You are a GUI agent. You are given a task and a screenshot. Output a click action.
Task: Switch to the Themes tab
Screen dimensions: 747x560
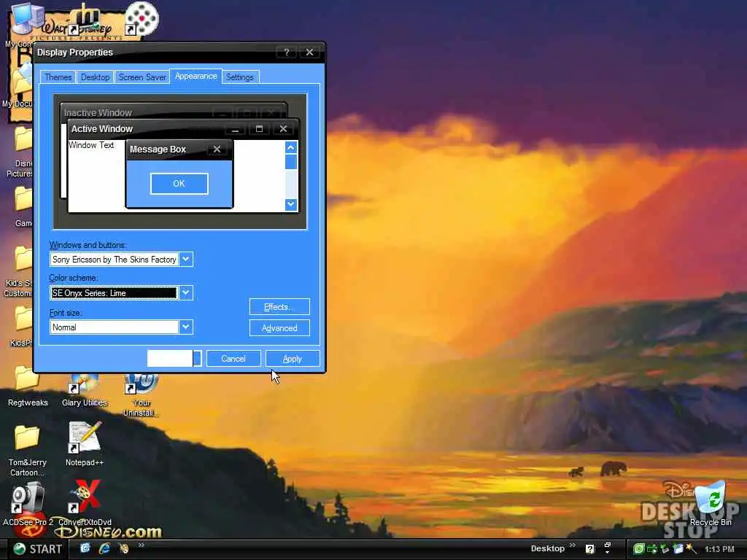pyautogui.click(x=58, y=77)
